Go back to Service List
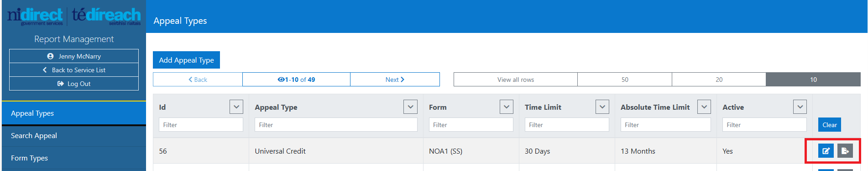This screenshot has height=171, width=868. pos(74,70)
